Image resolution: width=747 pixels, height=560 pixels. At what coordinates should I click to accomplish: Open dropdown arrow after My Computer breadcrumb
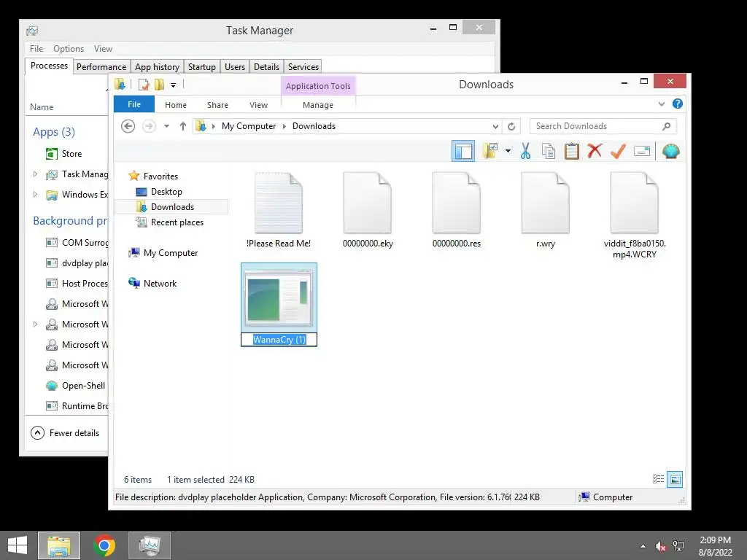pyautogui.click(x=285, y=126)
